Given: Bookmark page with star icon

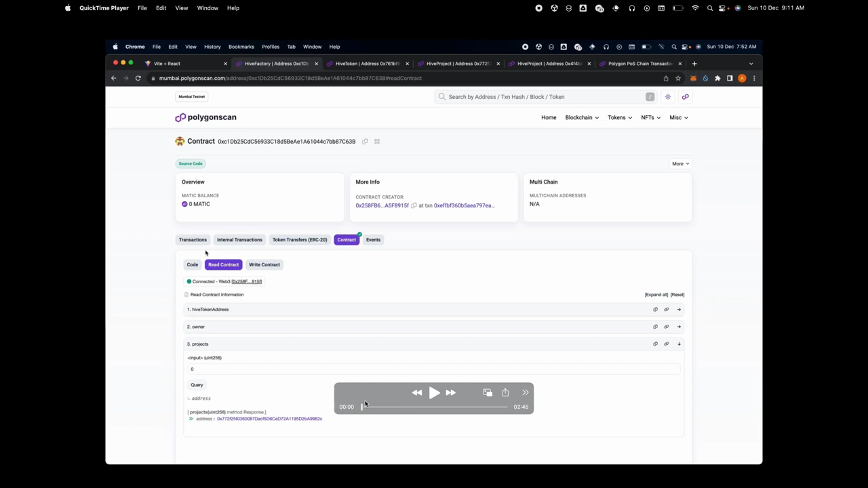Looking at the screenshot, I should pyautogui.click(x=678, y=78).
